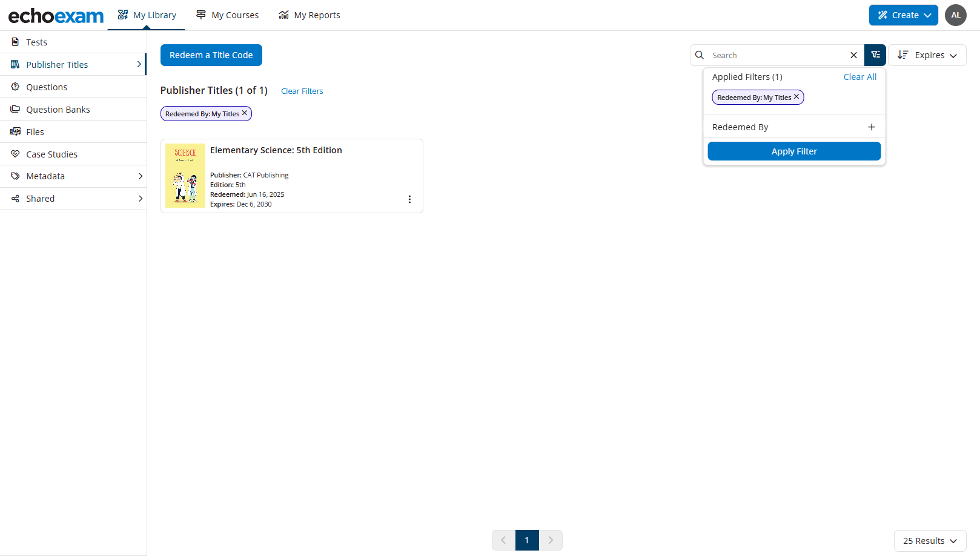Clear the search field with X
The image size is (980, 556).
coord(853,55)
